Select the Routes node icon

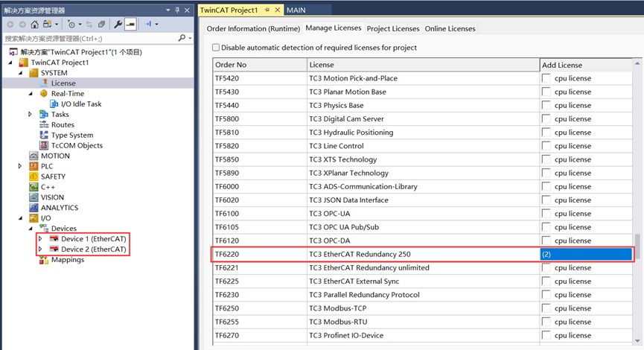[44, 124]
